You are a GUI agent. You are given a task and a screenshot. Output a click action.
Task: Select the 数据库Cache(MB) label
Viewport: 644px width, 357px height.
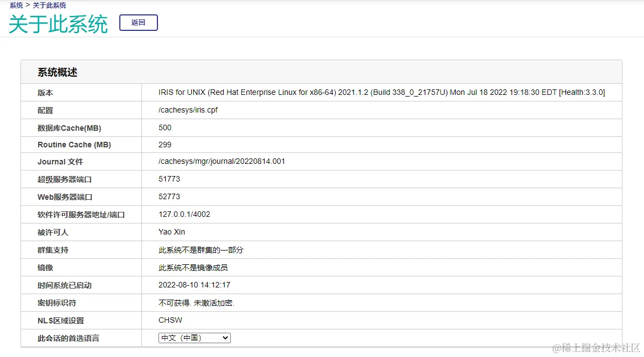(70, 128)
